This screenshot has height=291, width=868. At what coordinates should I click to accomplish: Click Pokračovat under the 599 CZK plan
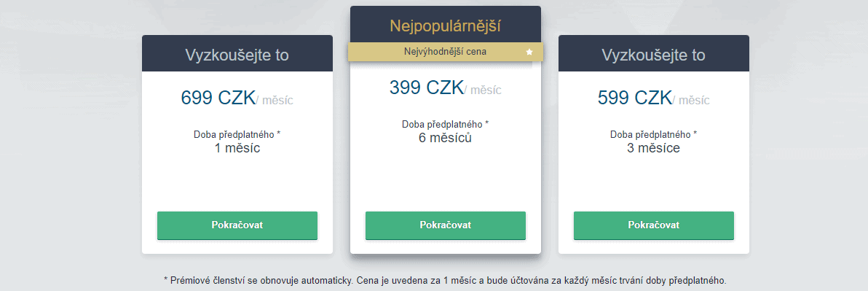654,225
